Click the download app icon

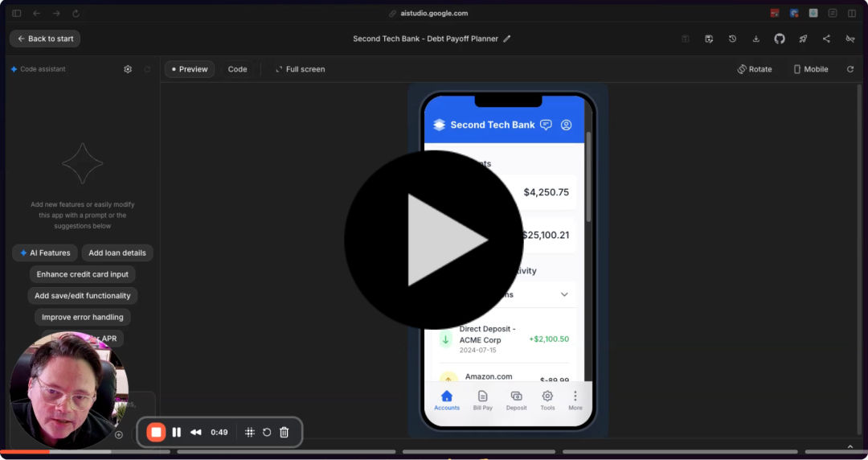point(755,39)
